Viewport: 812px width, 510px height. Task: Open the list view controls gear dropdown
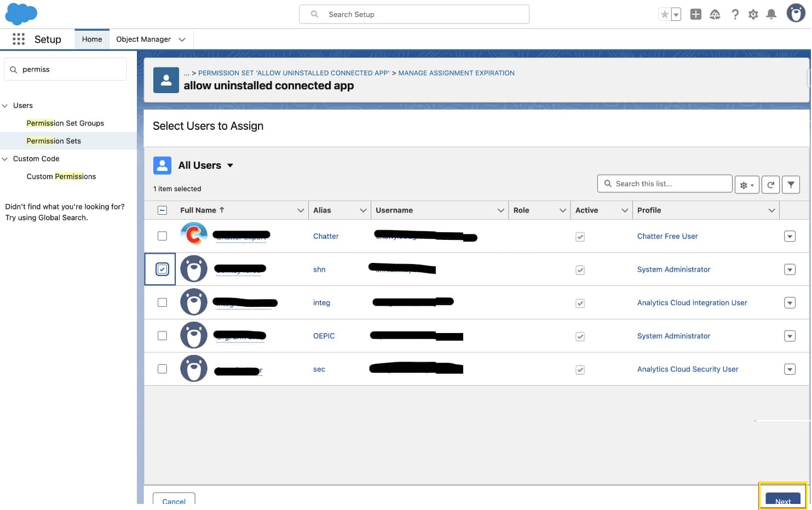(x=747, y=185)
